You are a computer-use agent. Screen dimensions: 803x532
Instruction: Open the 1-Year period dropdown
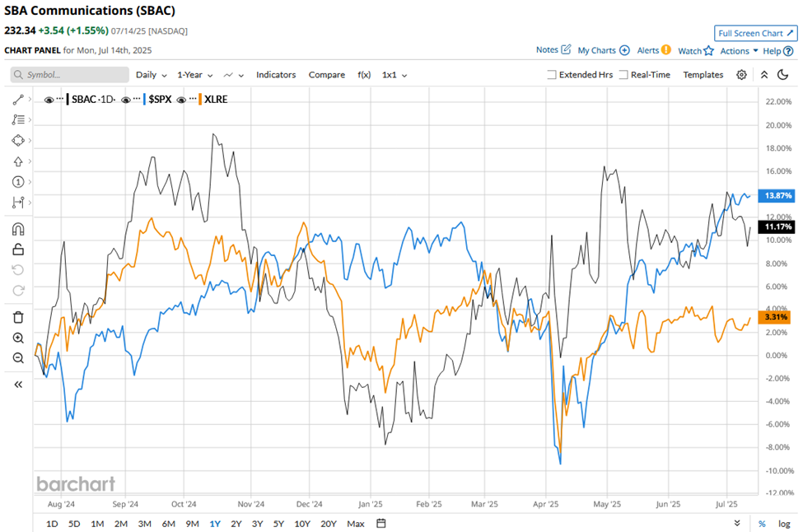tap(195, 75)
